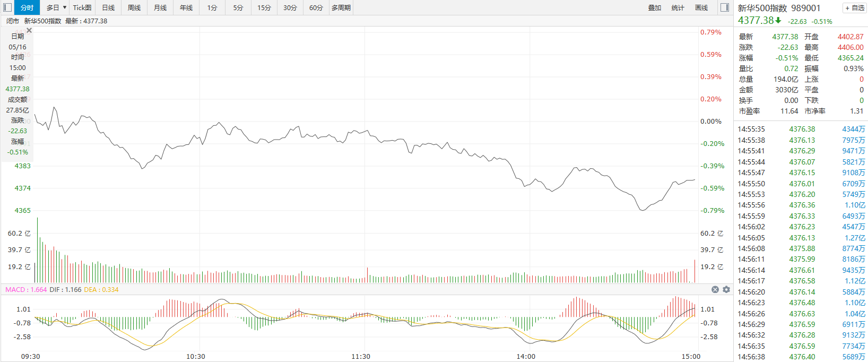This screenshot has width=868, height=362.
Task: Add index to watchlist with 自选
Action: point(855,8)
